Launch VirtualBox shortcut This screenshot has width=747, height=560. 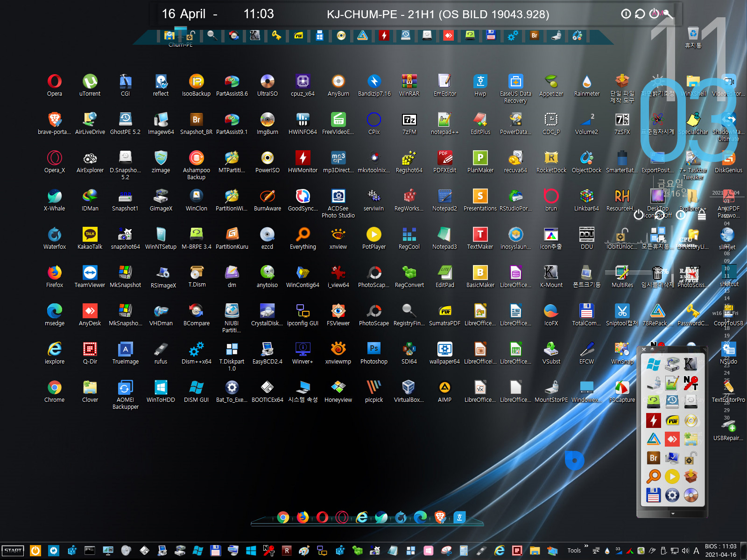pos(409,391)
